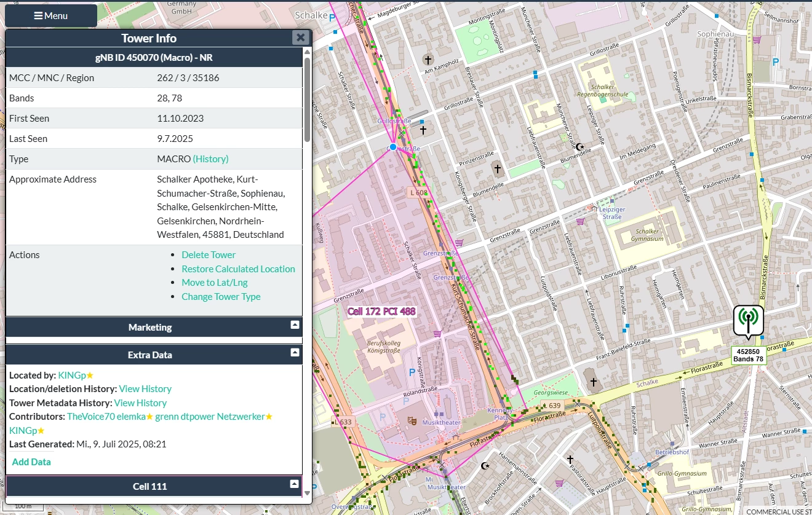View Tower Metadata History
Screen dimensions: 812x515
click(140, 403)
